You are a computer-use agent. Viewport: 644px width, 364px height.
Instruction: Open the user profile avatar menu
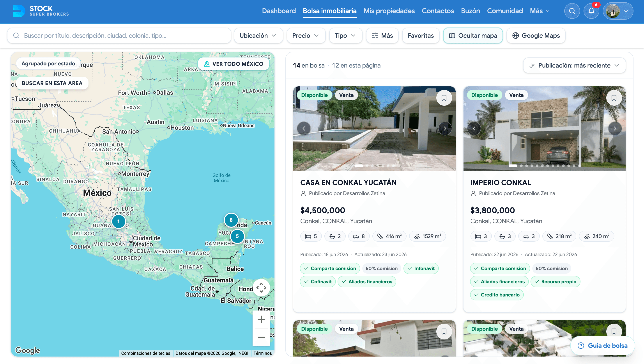618,11
